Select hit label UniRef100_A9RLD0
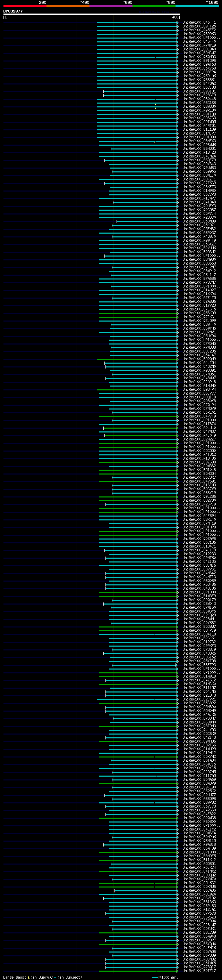222x980 pixels. coord(199,110)
